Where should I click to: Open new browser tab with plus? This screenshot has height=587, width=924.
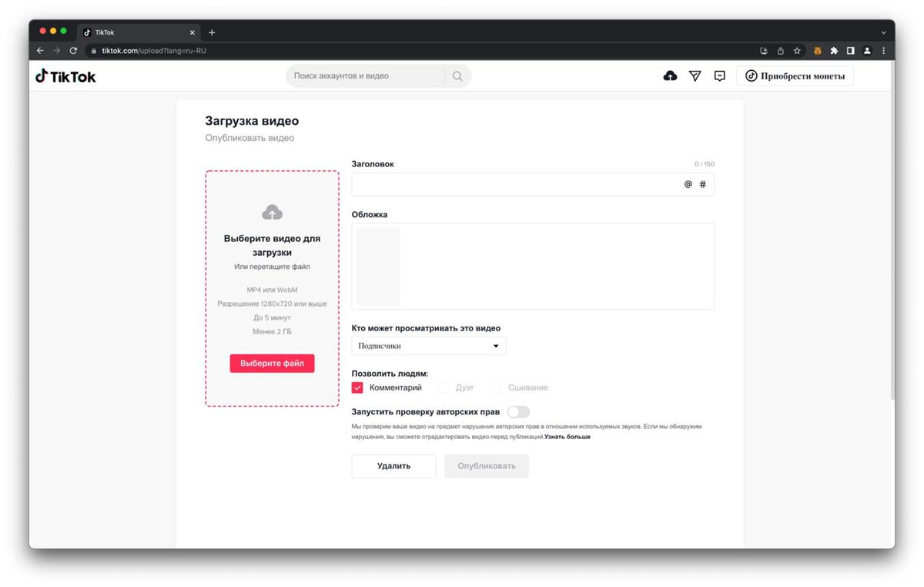pos(212,32)
